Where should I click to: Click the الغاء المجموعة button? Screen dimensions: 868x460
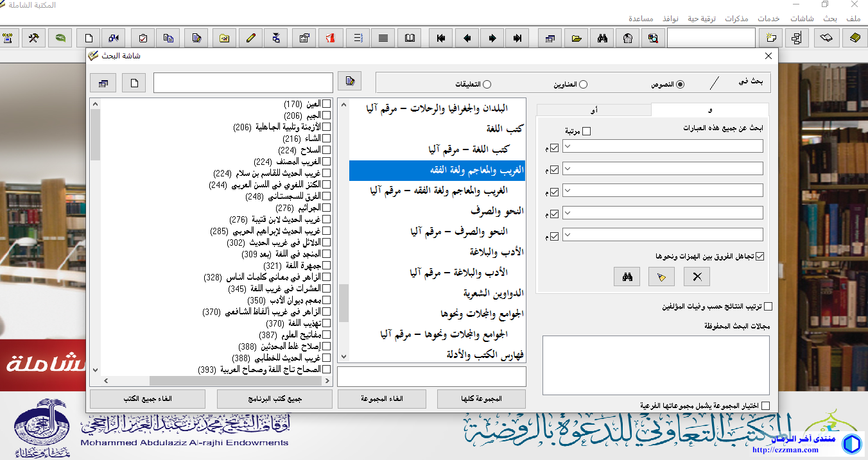(x=382, y=399)
